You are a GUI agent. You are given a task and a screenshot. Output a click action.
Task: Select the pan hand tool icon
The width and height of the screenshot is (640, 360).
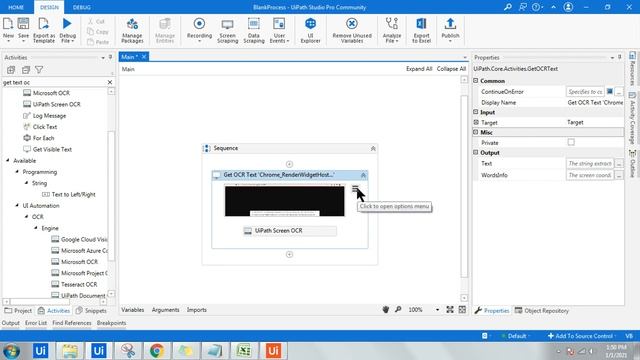point(386,310)
